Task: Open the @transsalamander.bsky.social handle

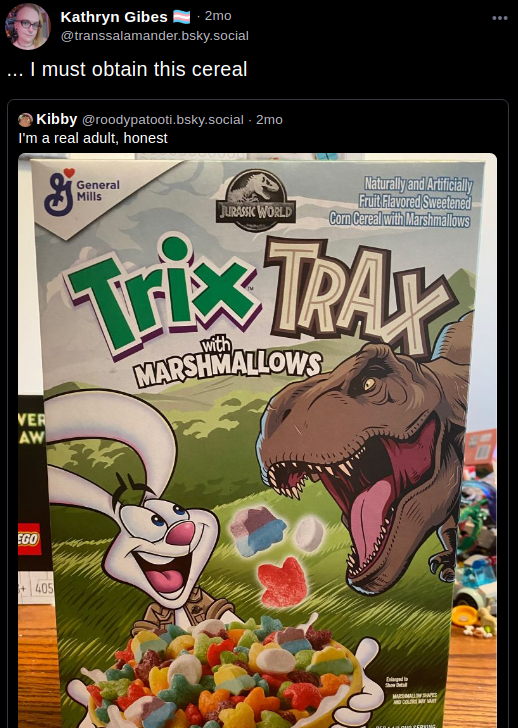Action: (155, 36)
